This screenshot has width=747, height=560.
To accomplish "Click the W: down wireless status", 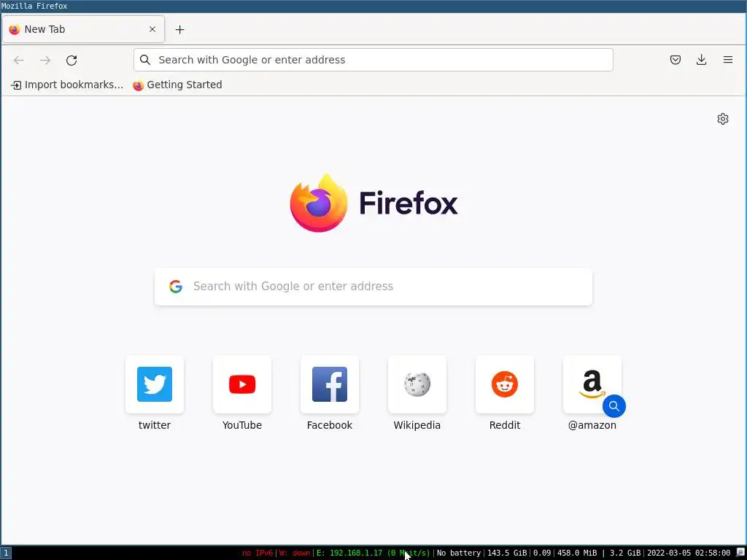I will (295, 553).
